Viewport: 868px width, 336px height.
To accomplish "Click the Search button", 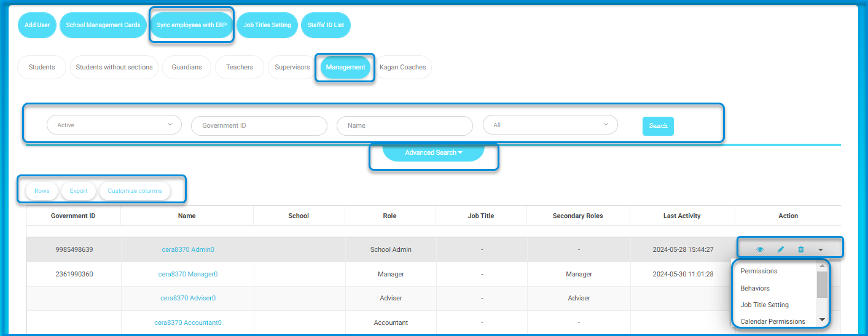I will (x=658, y=126).
